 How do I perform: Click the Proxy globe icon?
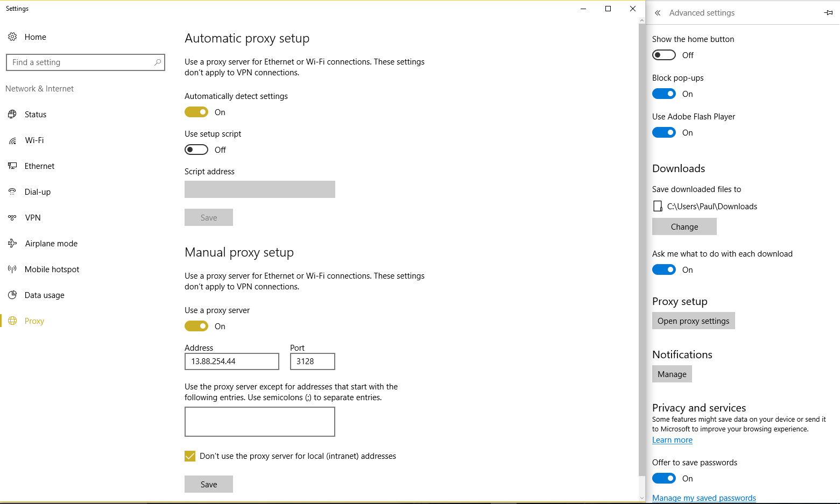pyautogui.click(x=12, y=321)
